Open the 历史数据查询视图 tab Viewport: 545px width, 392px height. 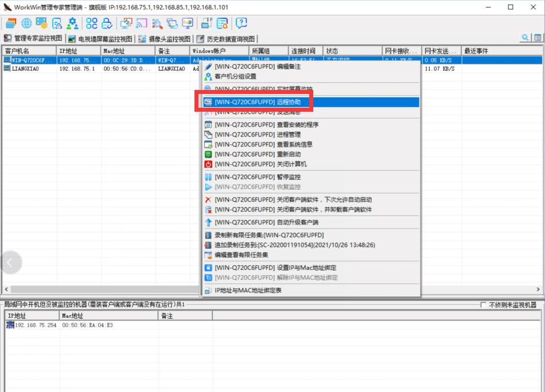pyautogui.click(x=226, y=39)
